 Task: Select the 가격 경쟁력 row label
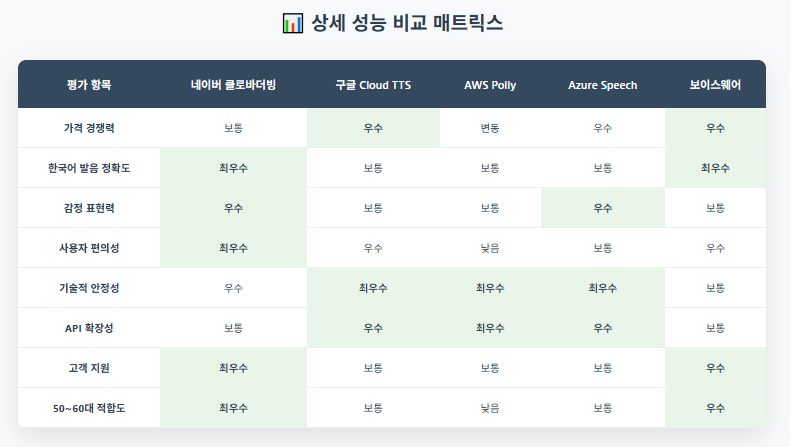[89, 128]
